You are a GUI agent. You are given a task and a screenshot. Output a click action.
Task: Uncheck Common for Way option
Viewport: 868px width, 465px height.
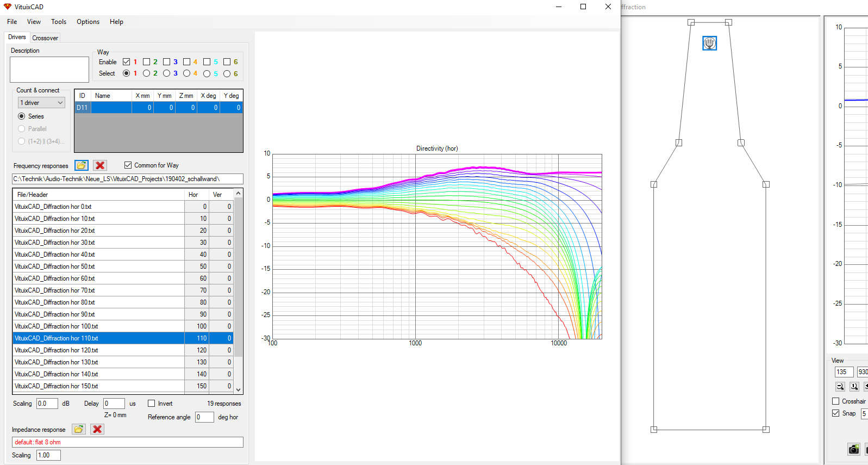coord(128,165)
